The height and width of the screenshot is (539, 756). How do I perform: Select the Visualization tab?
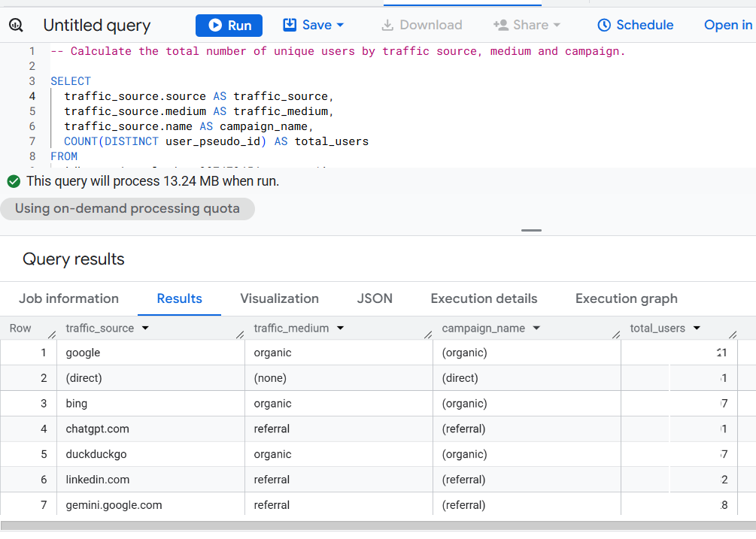(x=279, y=298)
